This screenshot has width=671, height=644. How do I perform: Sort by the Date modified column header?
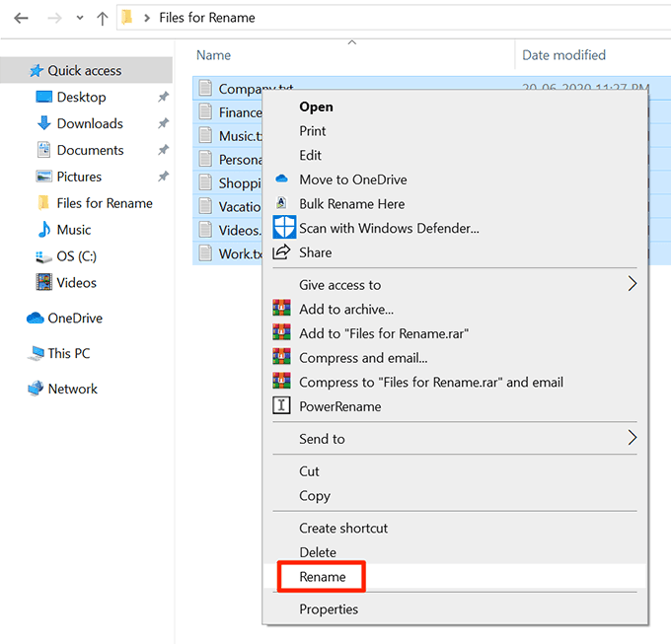(563, 55)
